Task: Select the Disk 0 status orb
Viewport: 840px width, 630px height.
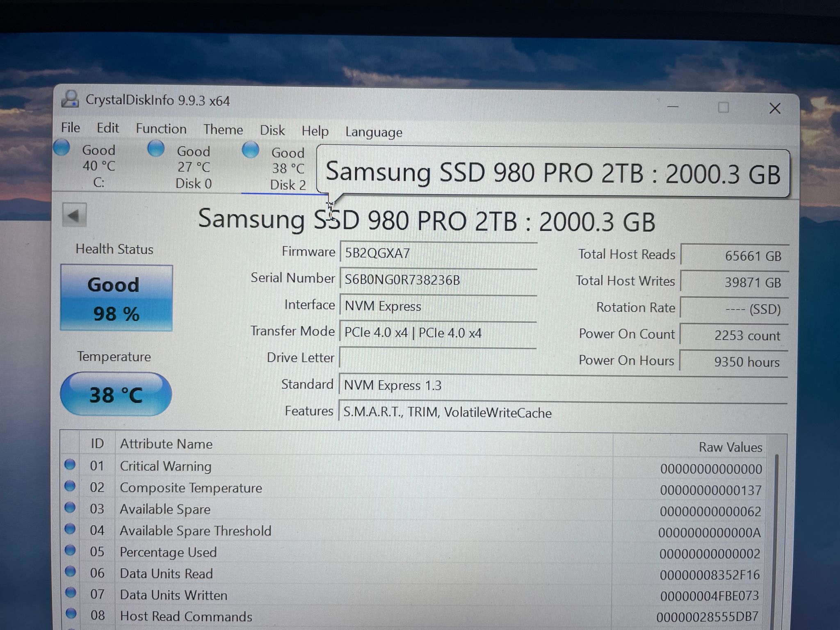Action: (x=156, y=148)
